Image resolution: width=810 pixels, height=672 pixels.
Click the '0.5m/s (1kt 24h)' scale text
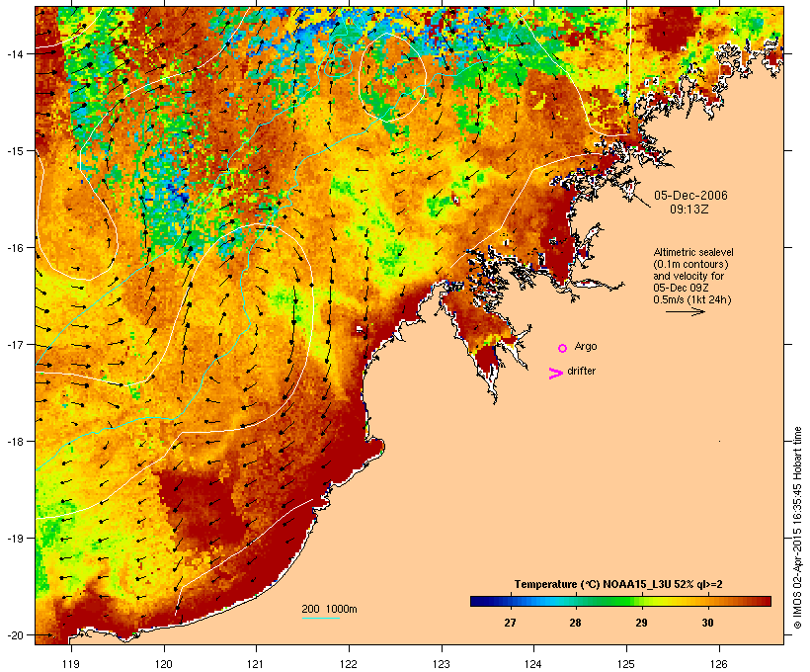tap(692, 299)
